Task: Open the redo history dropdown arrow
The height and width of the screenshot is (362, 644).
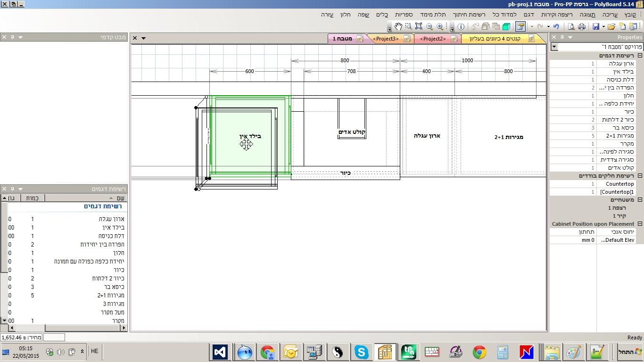Action: (532, 26)
